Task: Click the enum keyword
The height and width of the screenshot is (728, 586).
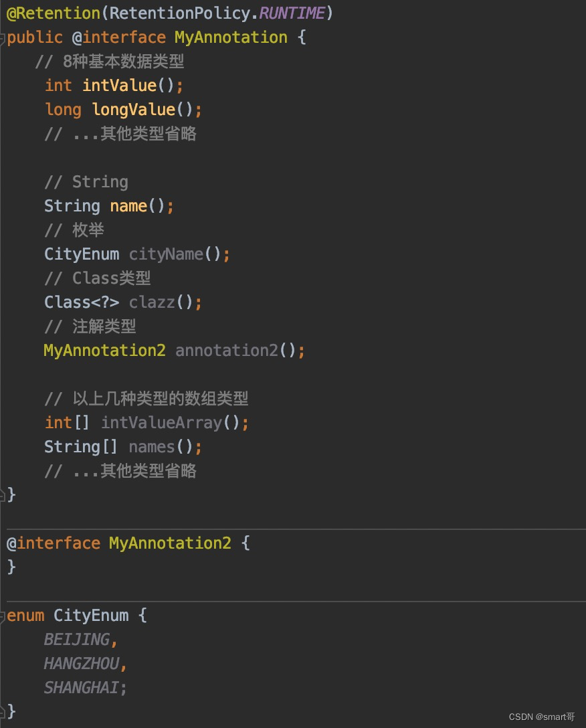Action: [x=25, y=615]
